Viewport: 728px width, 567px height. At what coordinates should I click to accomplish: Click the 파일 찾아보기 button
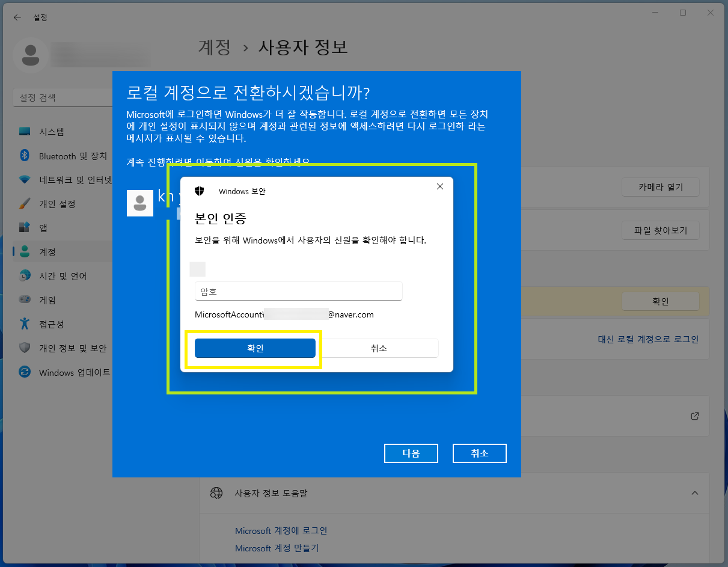(661, 230)
